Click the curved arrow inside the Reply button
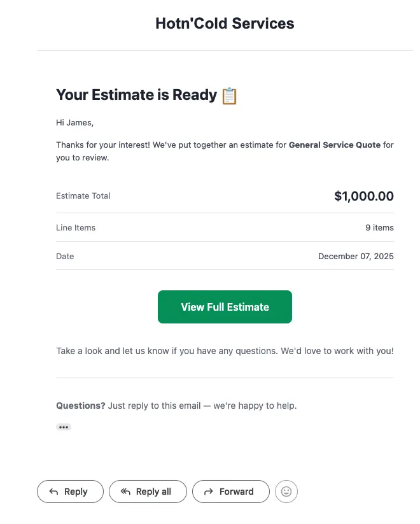Image resolution: width=420 pixels, height=524 pixels. [54, 491]
